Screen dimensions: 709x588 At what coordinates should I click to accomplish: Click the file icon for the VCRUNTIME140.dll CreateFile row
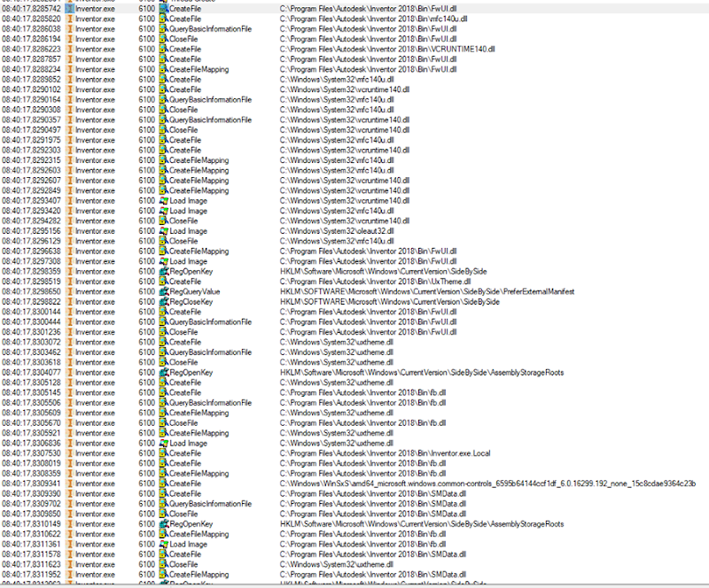tap(164, 49)
